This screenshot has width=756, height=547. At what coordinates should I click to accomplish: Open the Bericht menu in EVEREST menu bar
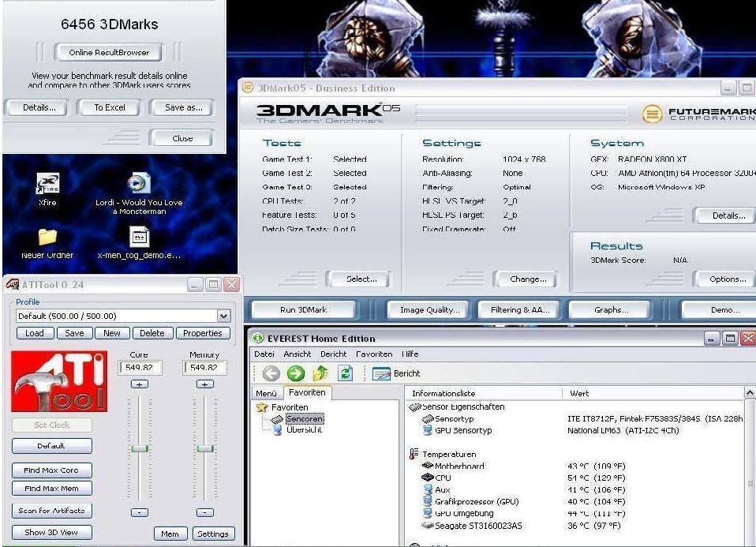click(x=333, y=354)
